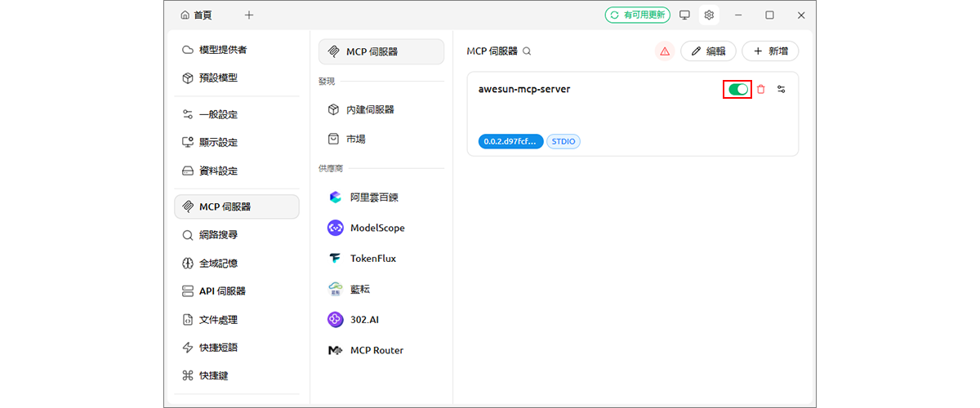Click the 編輯 edit button
Image resolution: width=980 pixels, height=408 pixels.
click(708, 51)
